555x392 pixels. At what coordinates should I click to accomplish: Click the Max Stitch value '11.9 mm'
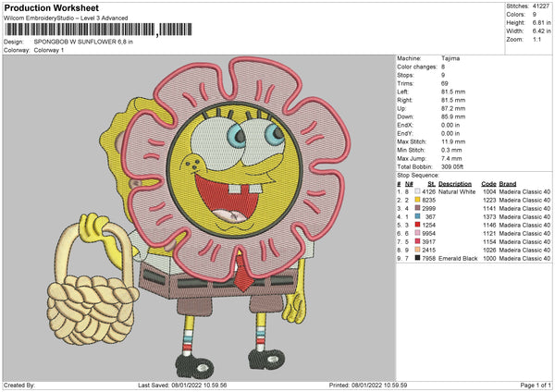pyautogui.click(x=453, y=141)
